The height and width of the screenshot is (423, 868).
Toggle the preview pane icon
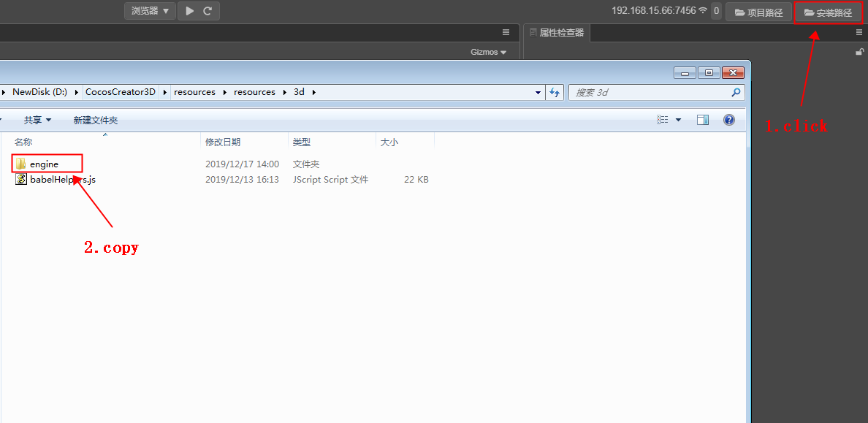(703, 120)
